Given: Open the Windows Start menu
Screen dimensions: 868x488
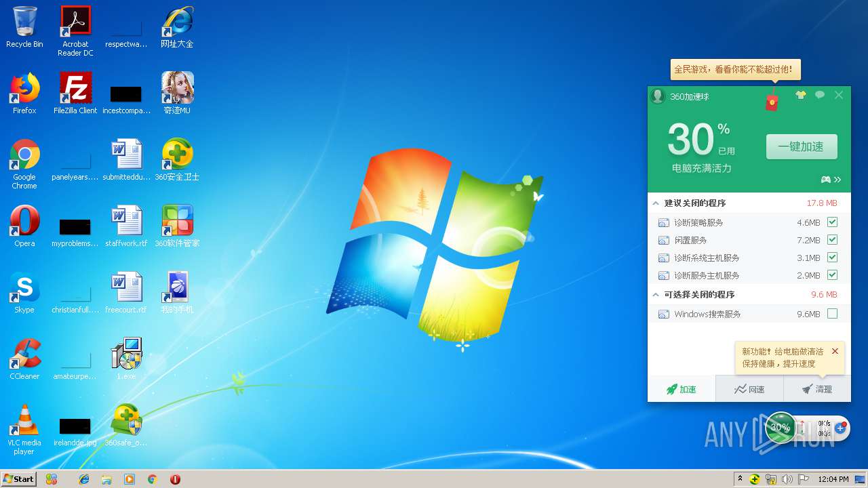Looking at the screenshot, I should (18, 479).
